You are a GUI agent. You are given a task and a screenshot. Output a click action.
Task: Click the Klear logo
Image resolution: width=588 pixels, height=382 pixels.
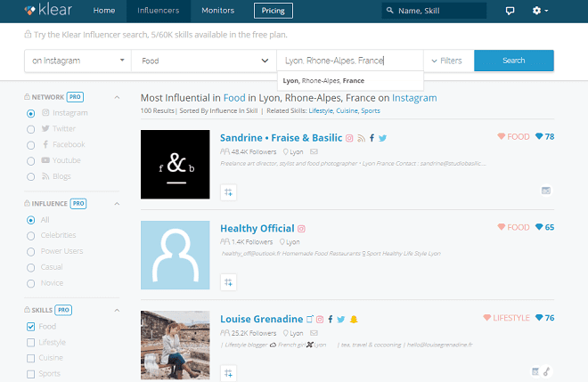[48, 10]
